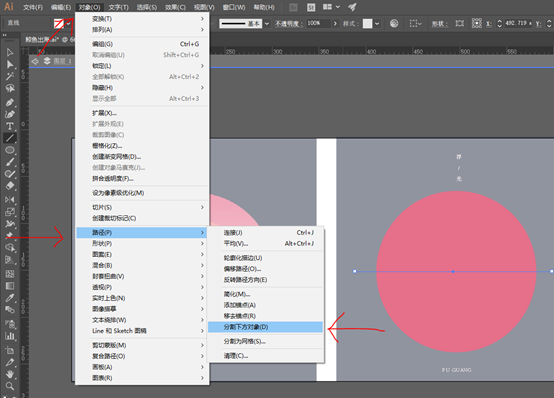This screenshot has width=554, height=398.
Task: Select the Eyedropper tool
Action: click(x=10, y=298)
